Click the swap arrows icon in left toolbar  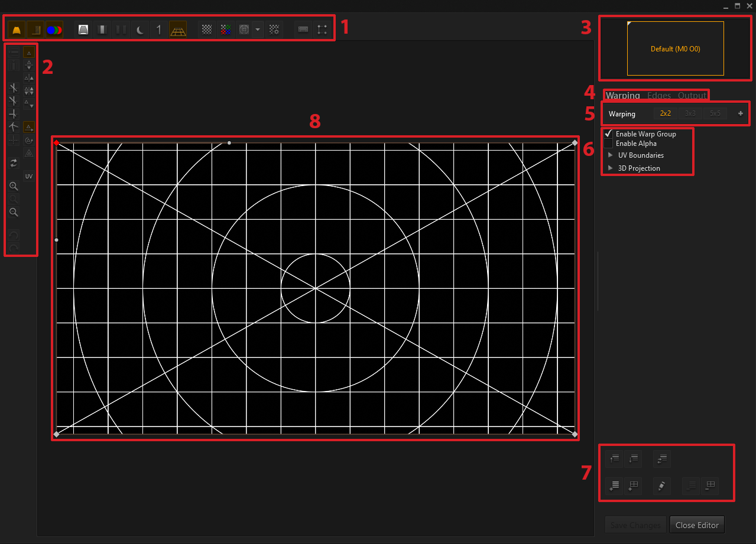point(14,162)
